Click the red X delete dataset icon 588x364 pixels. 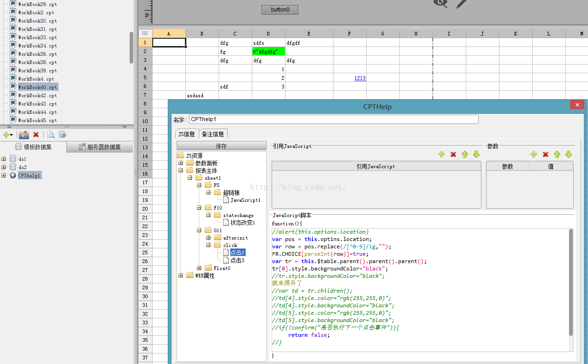pyautogui.click(x=36, y=135)
